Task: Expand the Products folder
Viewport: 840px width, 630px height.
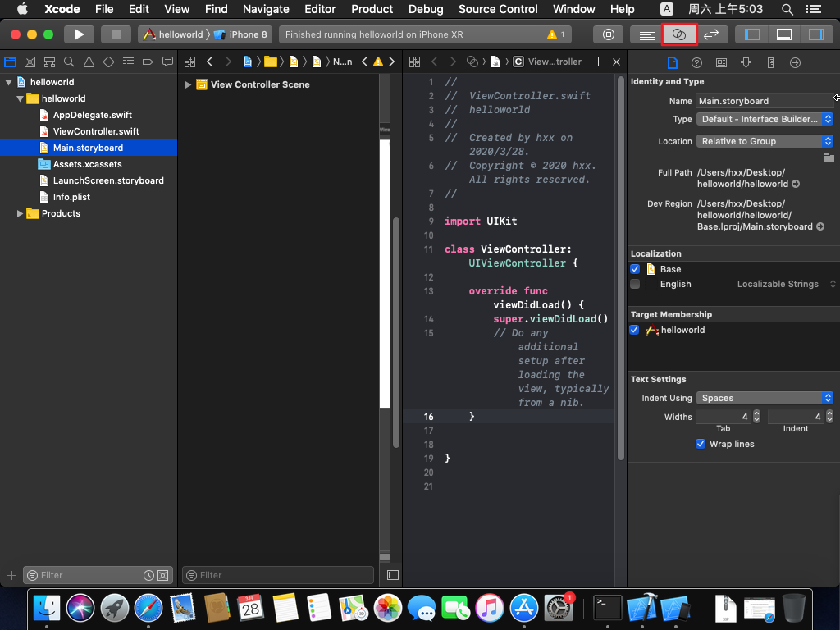Action: 20,213
